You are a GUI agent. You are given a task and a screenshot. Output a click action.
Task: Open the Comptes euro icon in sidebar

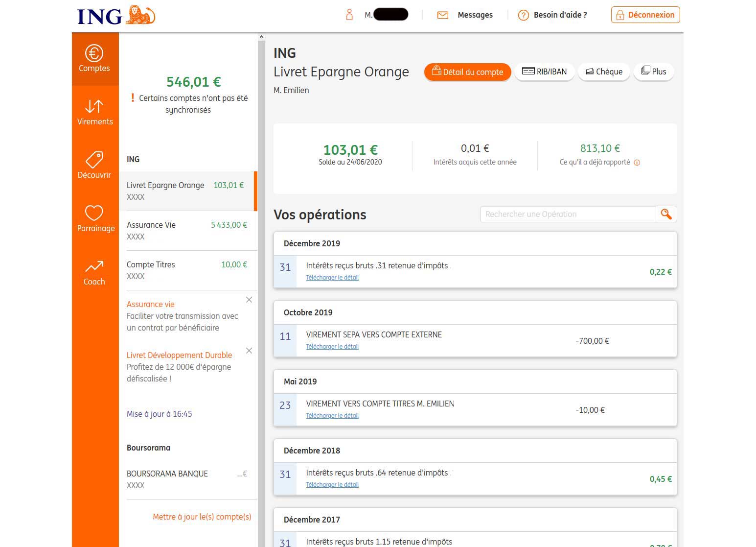click(x=94, y=53)
